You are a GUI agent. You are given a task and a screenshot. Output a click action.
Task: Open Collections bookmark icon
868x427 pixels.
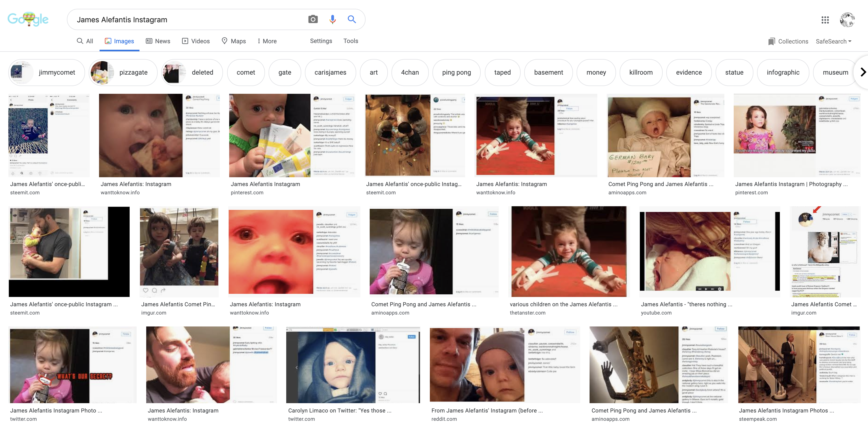point(771,41)
